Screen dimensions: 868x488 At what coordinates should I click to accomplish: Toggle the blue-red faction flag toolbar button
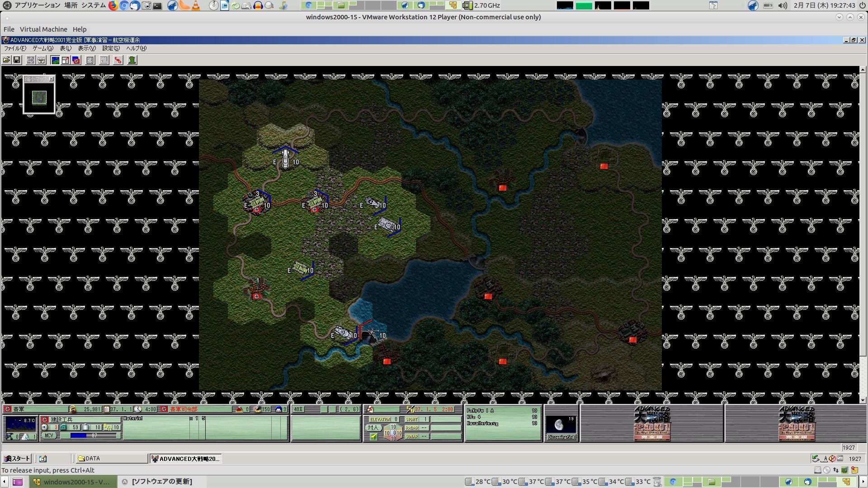tap(76, 60)
